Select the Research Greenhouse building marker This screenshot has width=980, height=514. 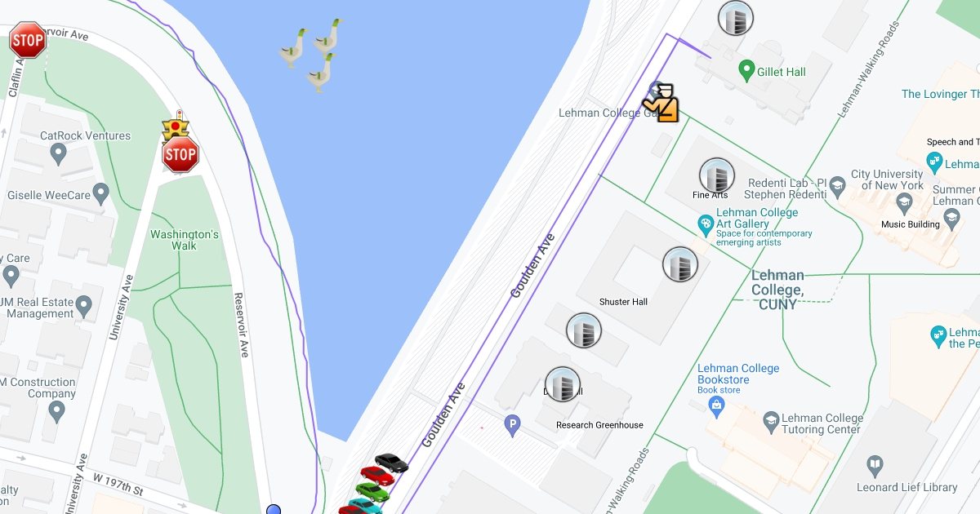(563, 385)
